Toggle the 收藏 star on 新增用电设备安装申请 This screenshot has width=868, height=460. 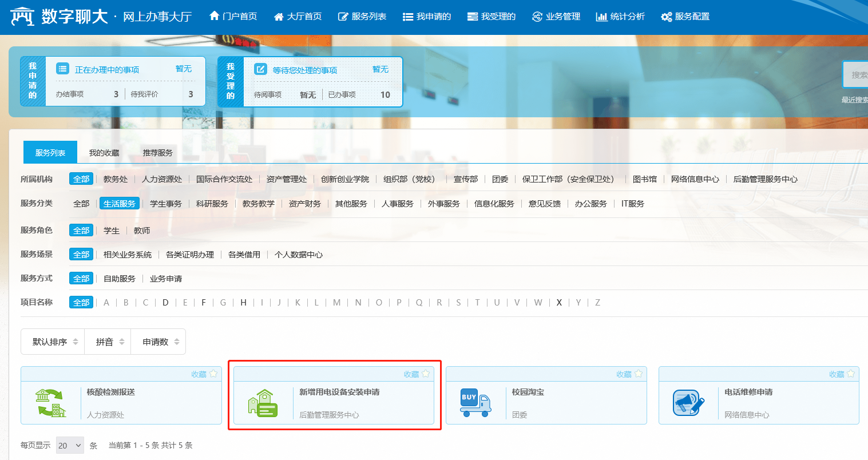426,374
